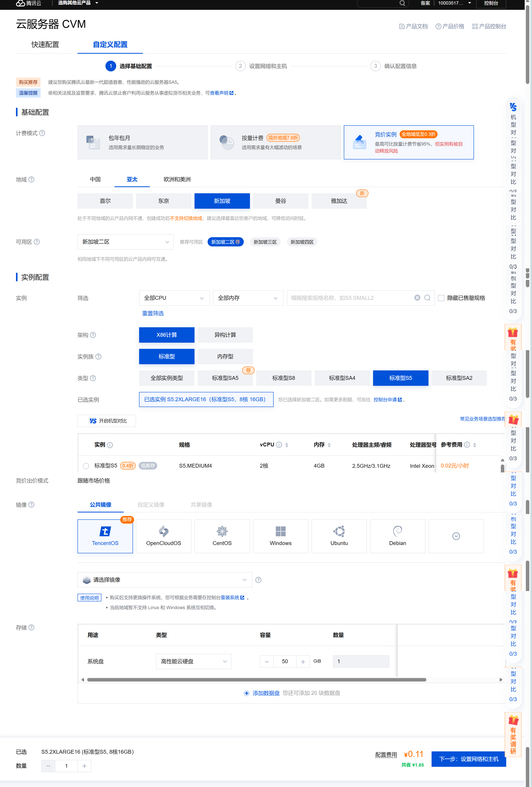This screenshot has height=787, width=532.
Task: Increase system disk capacity with plus stepper
Action: pos(303,661)
